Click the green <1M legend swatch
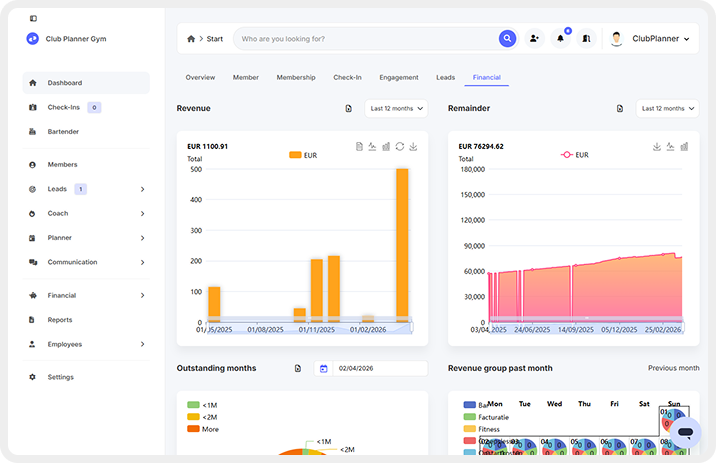This screenshot has height=463, width=716. pyautogui.click(x=194, y=404)
